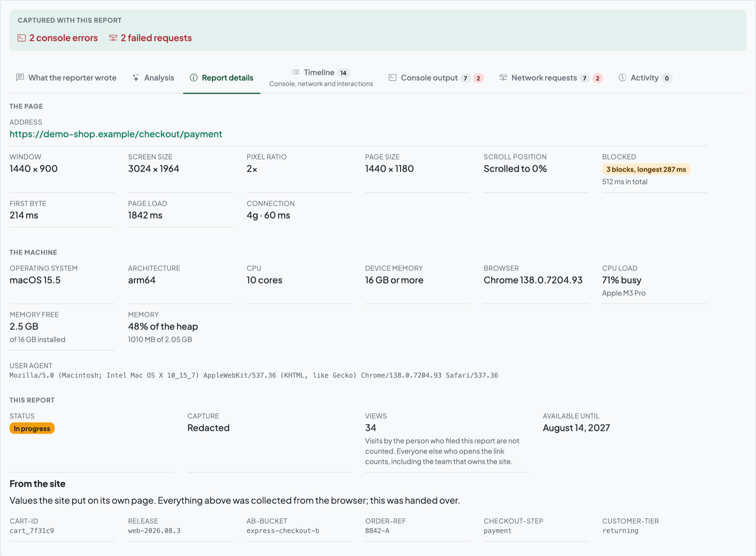Screen dimensions: 756x556
Task: Select the Report details tab
Action: coord(222,77)
